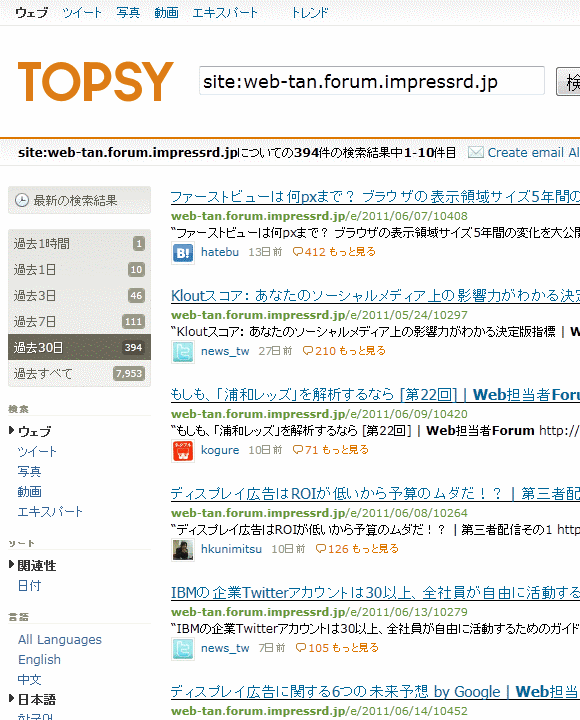Select the 過去30日 time filter
This screenshot has height=720, width=580.
[x=79, y=348]
